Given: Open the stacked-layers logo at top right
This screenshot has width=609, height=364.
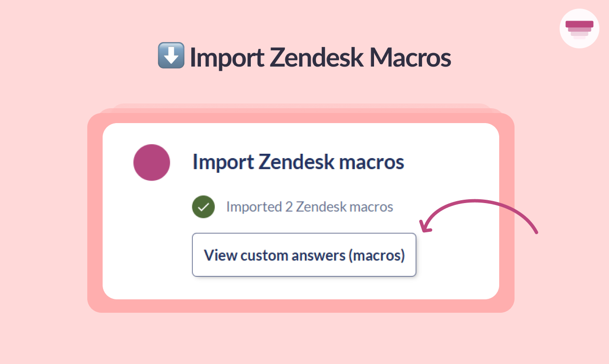Looking at the screenshot, I should click(x=579, y=28).
